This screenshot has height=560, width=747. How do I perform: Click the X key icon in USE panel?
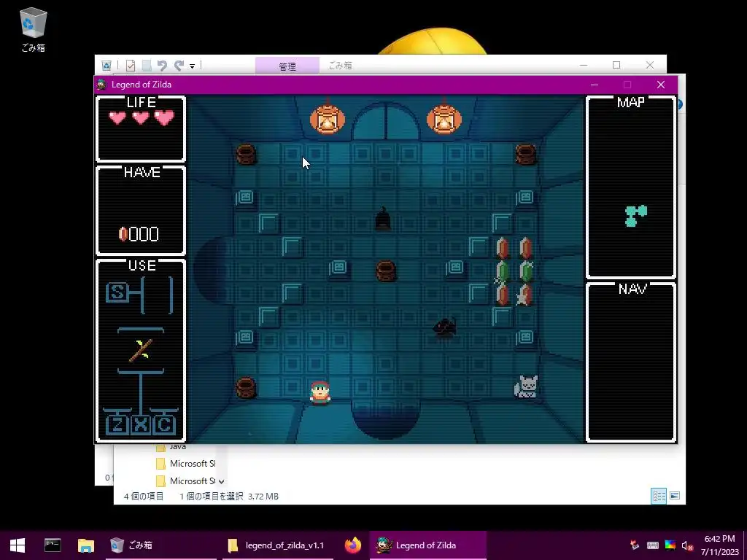point(141,425)
